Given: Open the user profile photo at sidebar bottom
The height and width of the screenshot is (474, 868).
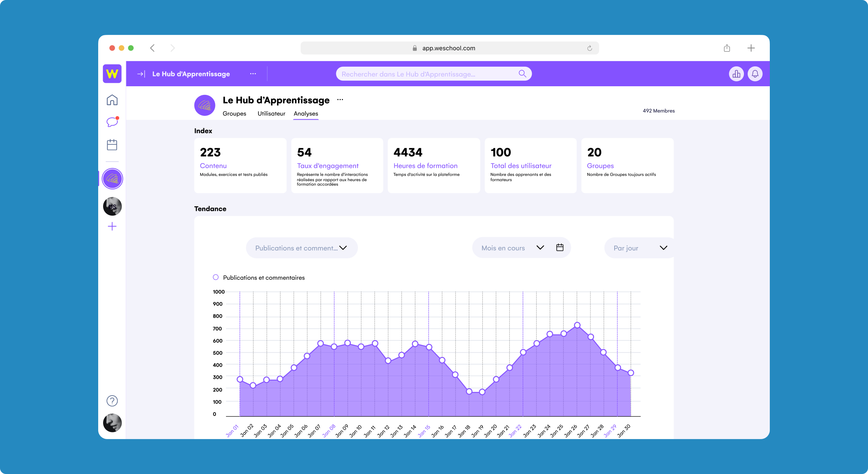Looking at the screenshot, I should tap(112, 423).
